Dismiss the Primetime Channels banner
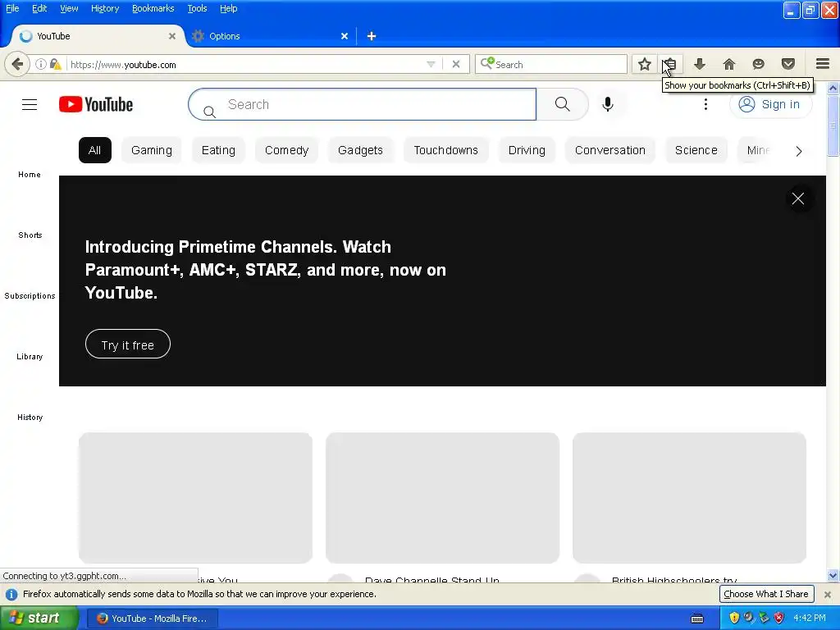The width and height of the screenshot is (840, 630). click(797, 199)
